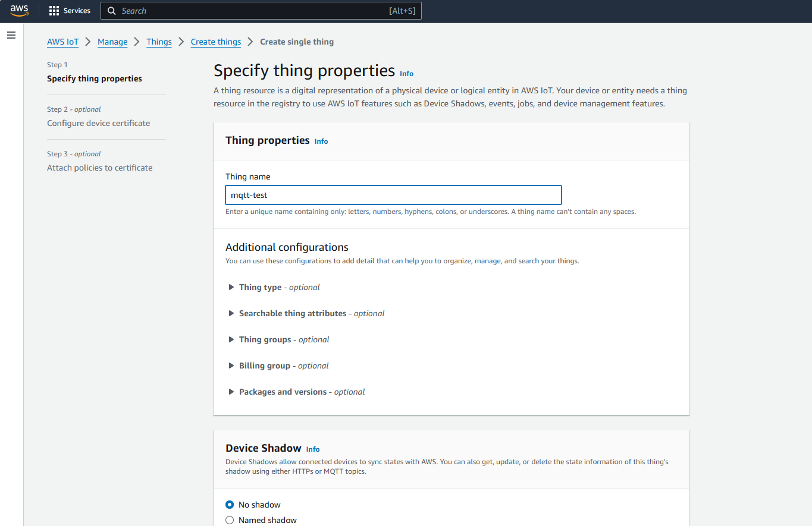Open the Manage breadcrumb link
This screenshot has width=812, height=526.
[112, 42]
